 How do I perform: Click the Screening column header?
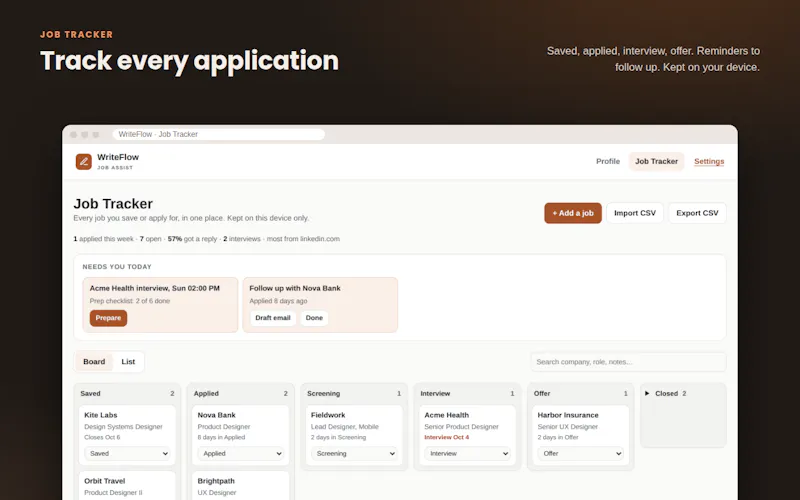pos(323,393)
